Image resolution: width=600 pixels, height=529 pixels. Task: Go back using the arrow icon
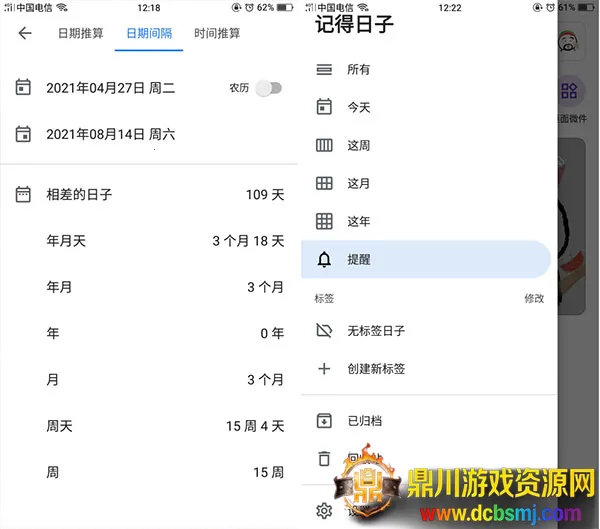point(25,33)
